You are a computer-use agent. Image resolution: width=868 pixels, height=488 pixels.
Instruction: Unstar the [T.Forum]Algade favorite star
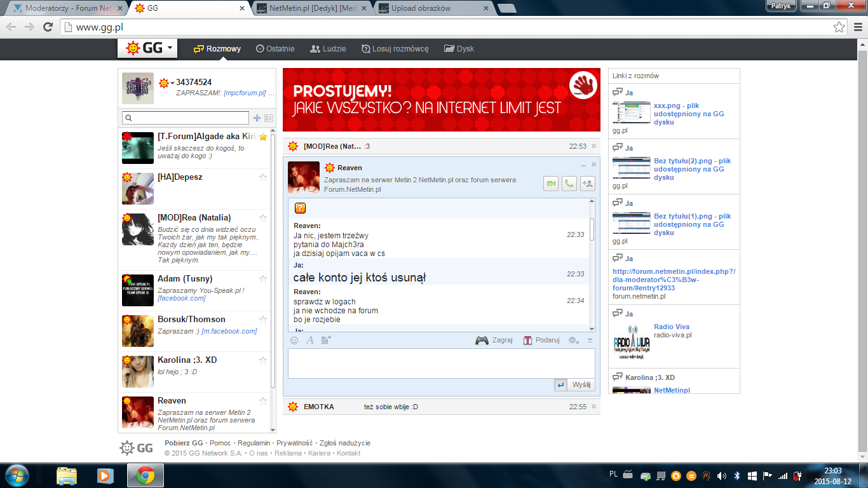click(263, 137)
